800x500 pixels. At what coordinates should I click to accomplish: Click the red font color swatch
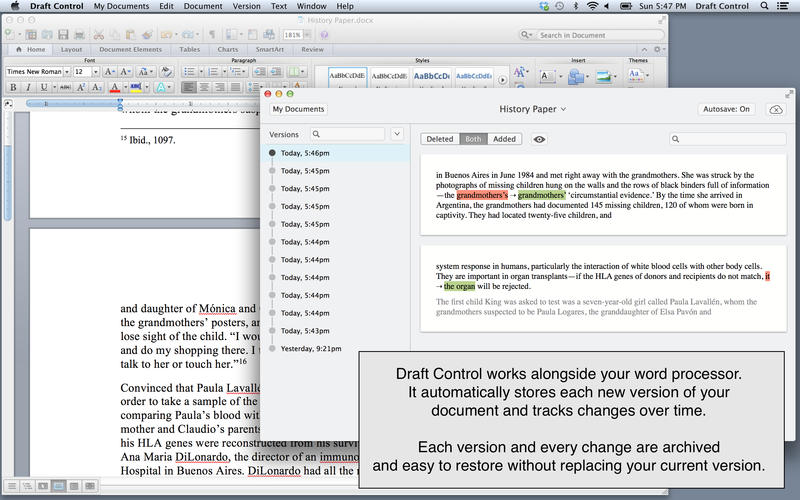point(116,88)
